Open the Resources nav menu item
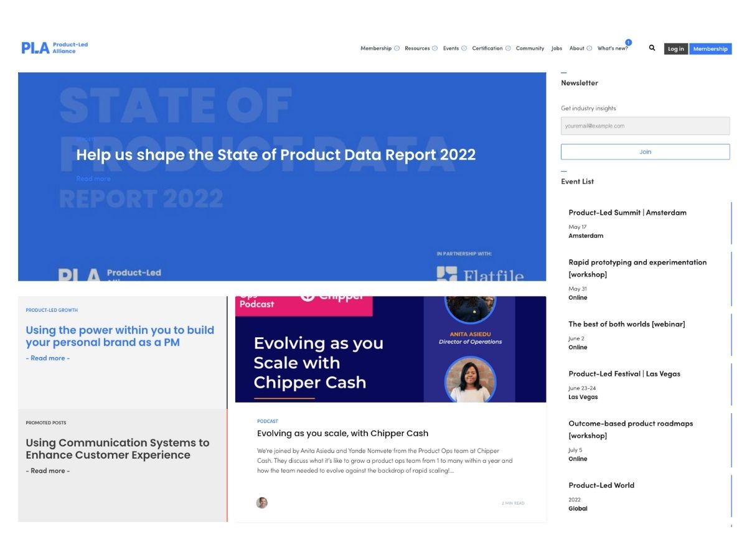Image resolution: width=747 pixels, height=560 pixels. pos(417,49)
